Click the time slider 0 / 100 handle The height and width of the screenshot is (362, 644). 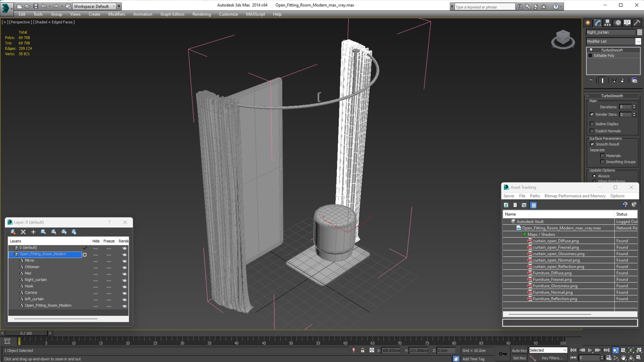click(26, 333)
